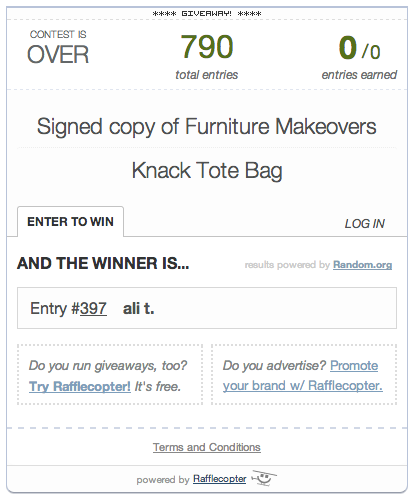Screen dimensions: 418x503
Task: Click the winner entry result box
Action: [207, 308]
